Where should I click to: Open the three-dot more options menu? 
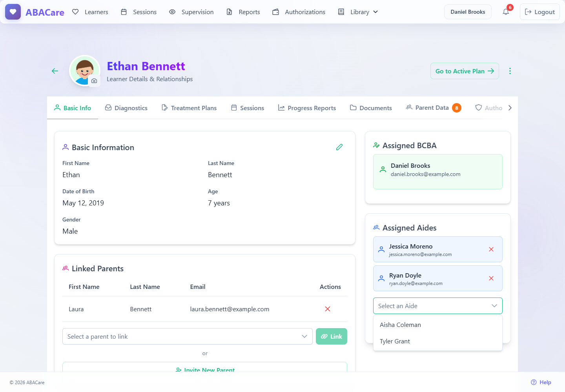coord(510,71)
